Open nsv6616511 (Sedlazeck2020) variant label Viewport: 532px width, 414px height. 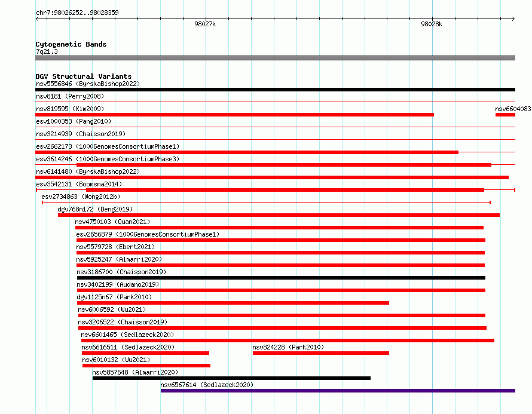tap(128, 347)
